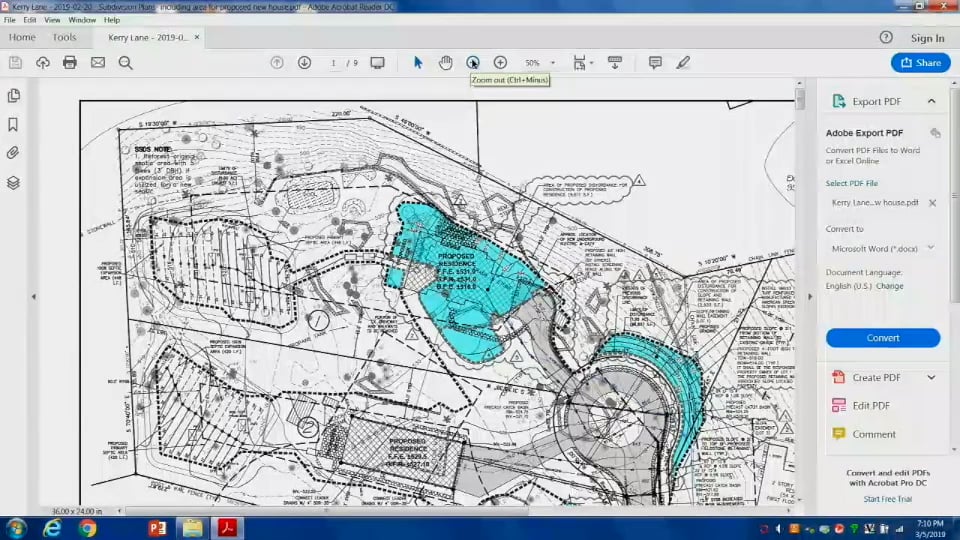Go to previous page with the up arrow
Screen dimensions: 960x540
[277, 62]
